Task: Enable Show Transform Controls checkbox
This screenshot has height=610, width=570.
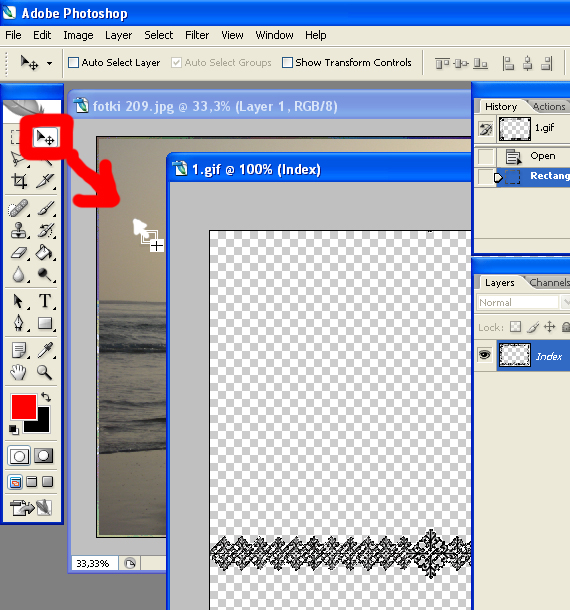Action: [287, 63]
